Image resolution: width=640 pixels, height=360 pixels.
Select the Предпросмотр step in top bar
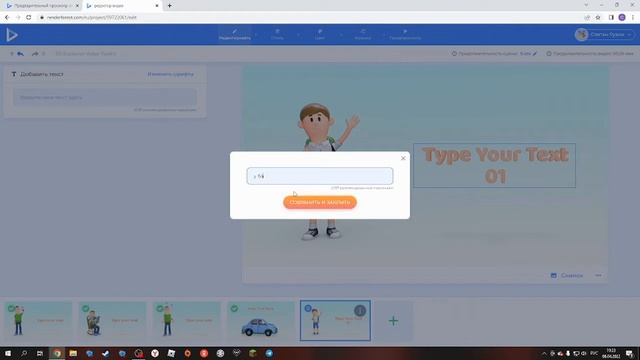(405, 35)
